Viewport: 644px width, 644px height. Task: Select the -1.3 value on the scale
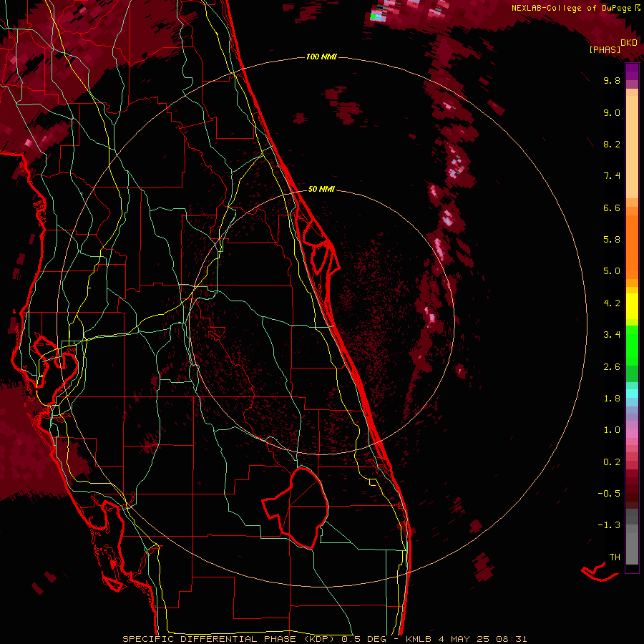click(x=609, y=525)
